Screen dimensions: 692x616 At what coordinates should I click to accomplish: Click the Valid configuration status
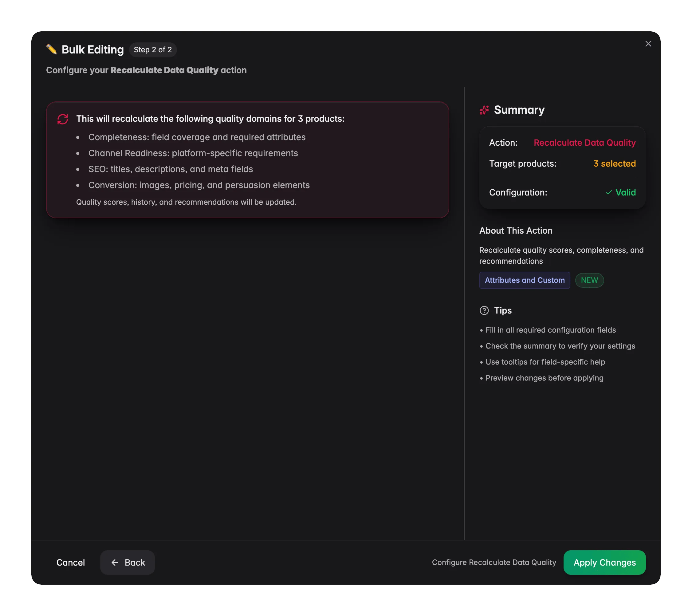click(621, 192)
